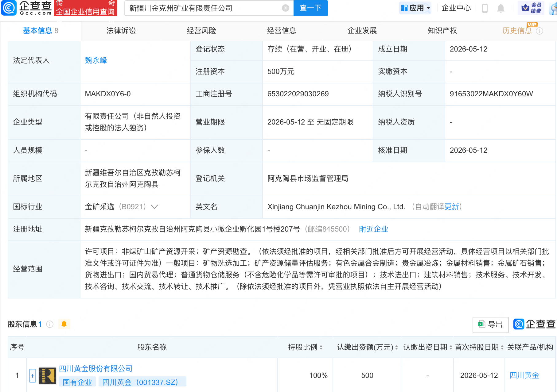
Task: Clear the search box with the X icon
Action: (x=286, y=8)
